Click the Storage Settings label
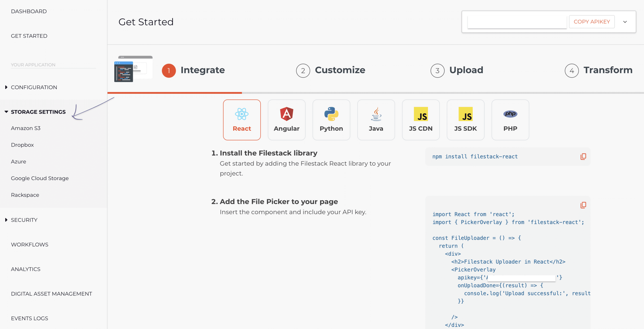Screen dimensions: 644x329 point(38,112)
